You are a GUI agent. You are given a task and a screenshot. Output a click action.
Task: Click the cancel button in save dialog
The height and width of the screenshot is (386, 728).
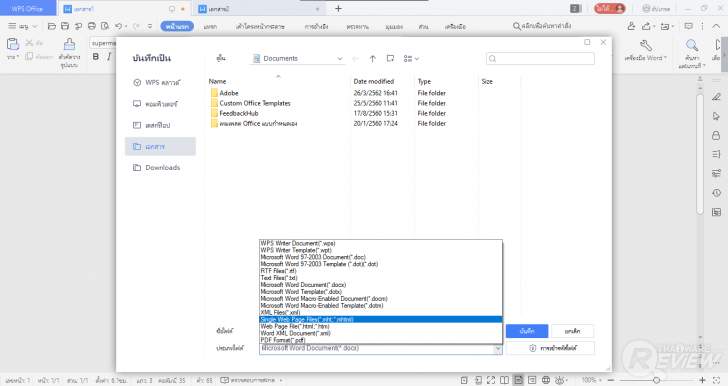572,331
